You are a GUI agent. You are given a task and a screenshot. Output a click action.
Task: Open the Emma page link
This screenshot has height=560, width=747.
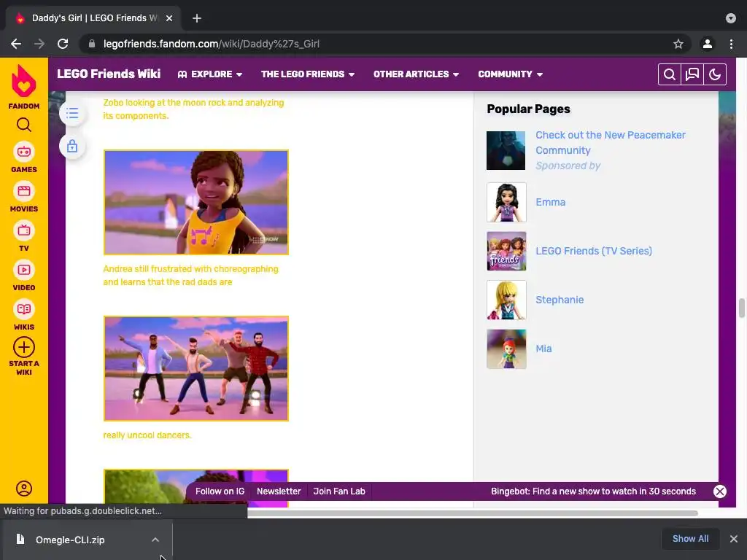(550, 202)
